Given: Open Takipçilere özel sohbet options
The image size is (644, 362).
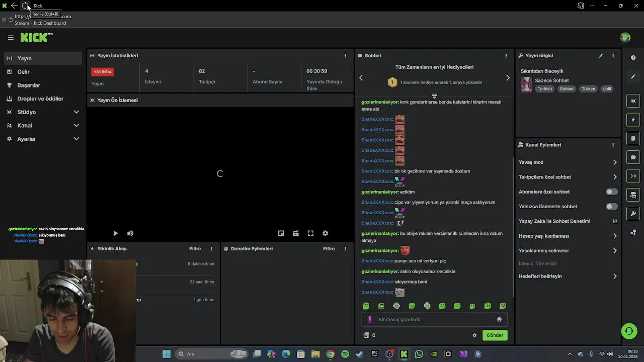Looking at the screenshot, I should tap(568, 177).
